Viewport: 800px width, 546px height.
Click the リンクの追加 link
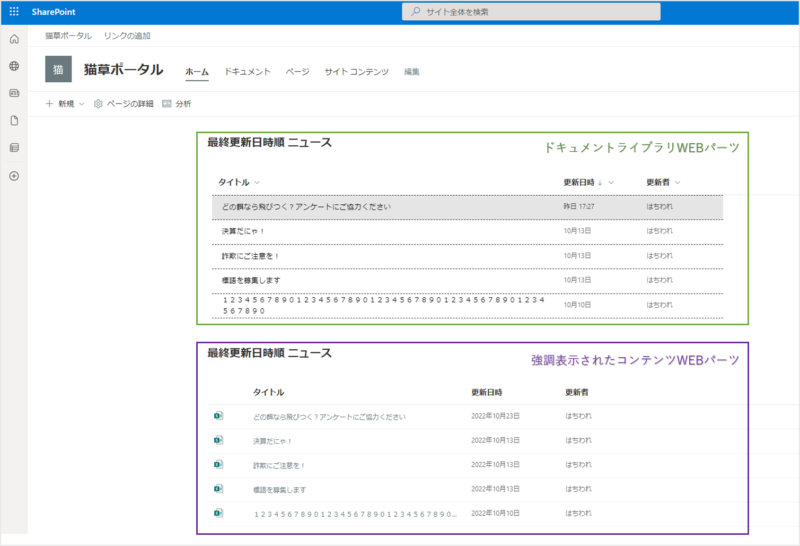click(127, 36)
